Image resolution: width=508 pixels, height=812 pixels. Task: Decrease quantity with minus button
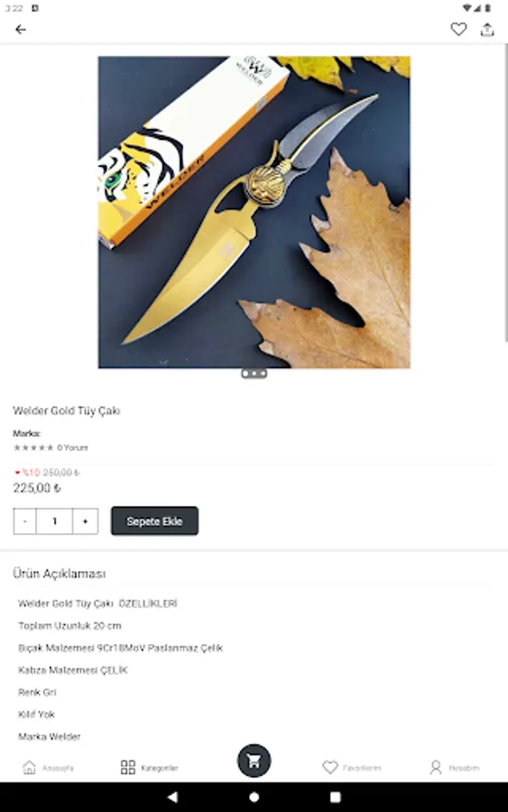[25, 521]
